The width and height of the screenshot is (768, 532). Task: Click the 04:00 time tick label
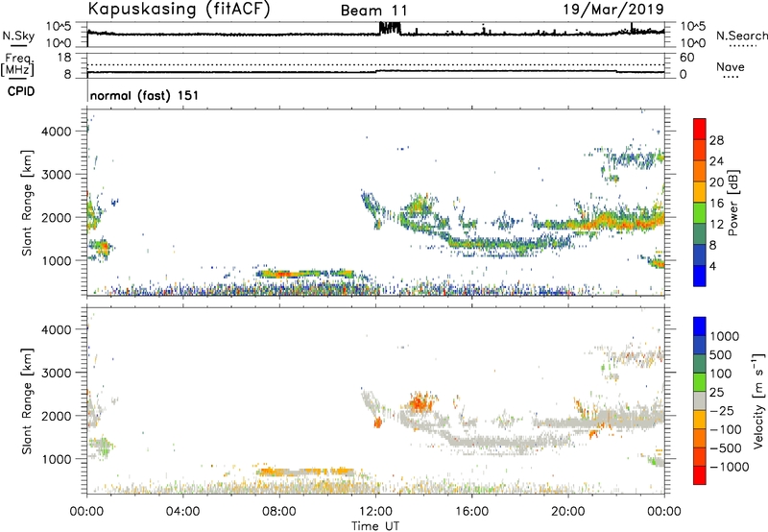(x=182, y=512)
